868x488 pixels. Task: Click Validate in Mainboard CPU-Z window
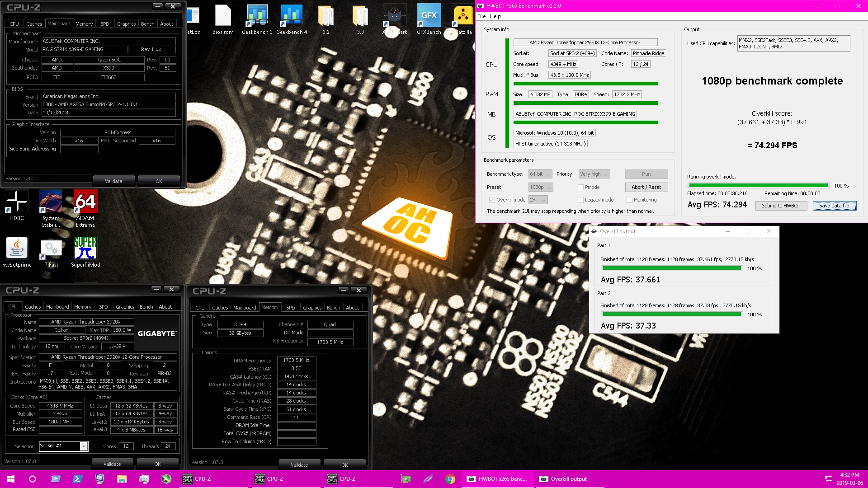pyautogui.click(x=113, y=181)
